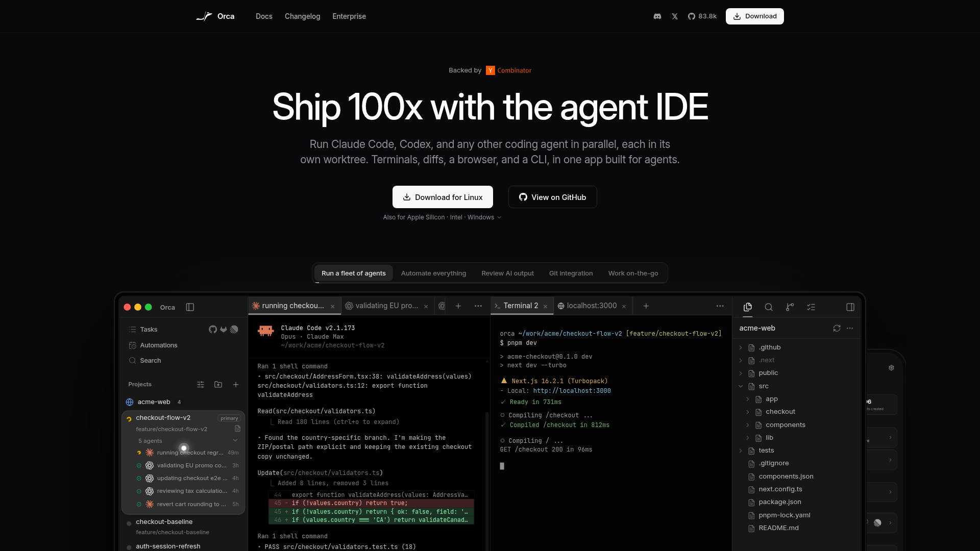This screenshot has width=980, height=551.
Task: Click the add folder icon in Projects
Action: click(218, 385)
